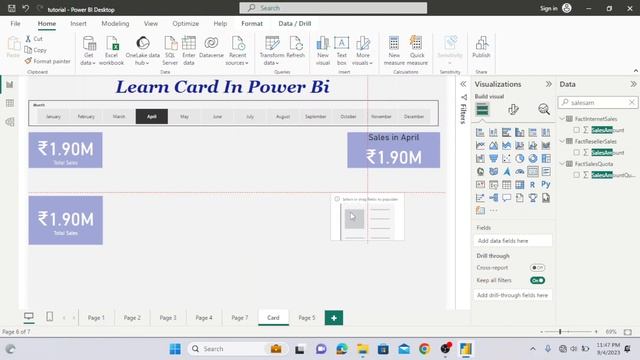Collapse the FactInternetSales table
Image resolution: width=640 pixels, height=360 pixels.
pos(562,119)
